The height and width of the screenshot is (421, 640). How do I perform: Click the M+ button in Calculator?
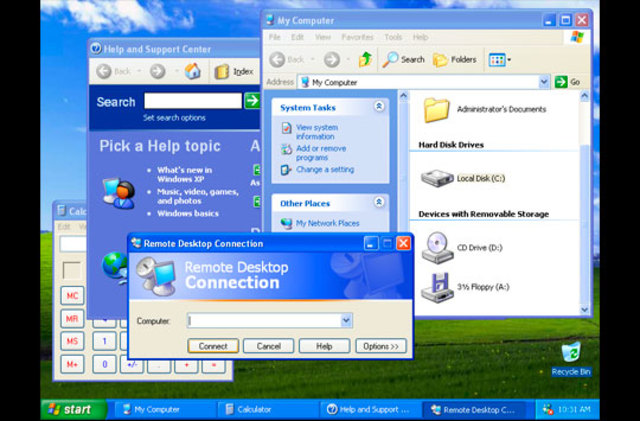(72, 364)
